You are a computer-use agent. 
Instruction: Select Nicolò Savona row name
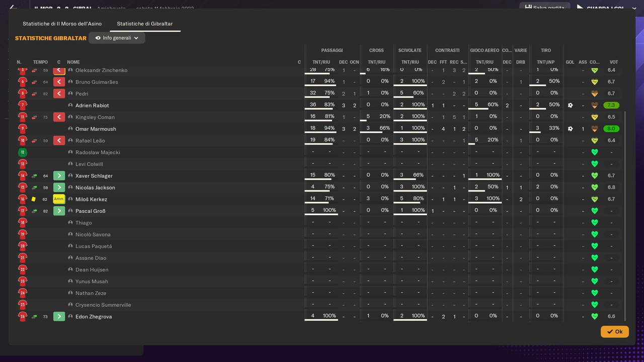point(93,234)
